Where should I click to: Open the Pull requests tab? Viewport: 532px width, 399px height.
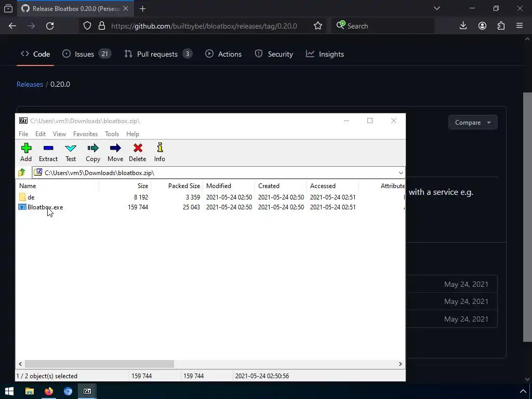[158, 54]
